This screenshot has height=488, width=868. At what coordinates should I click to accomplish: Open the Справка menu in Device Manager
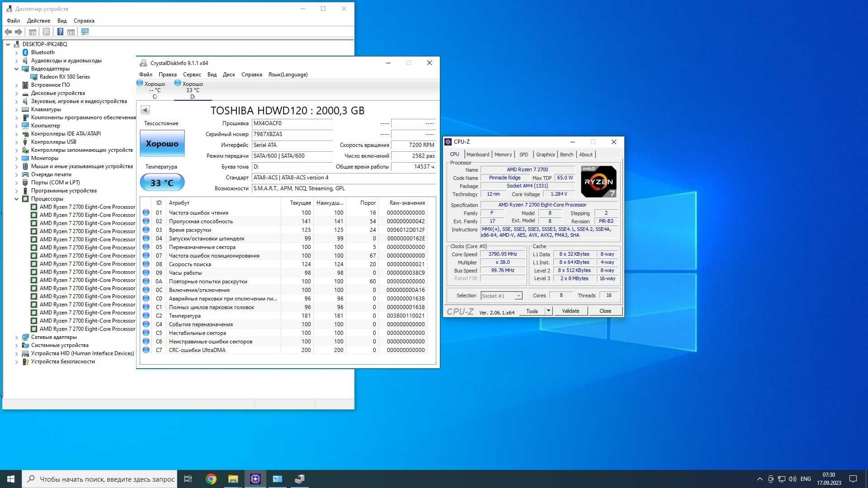pos(84,21)
